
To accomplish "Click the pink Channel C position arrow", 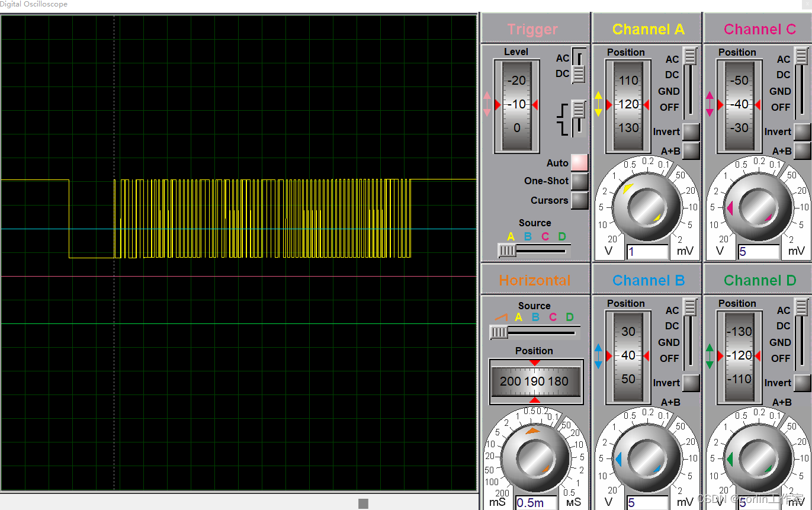I will pos(711,105).
